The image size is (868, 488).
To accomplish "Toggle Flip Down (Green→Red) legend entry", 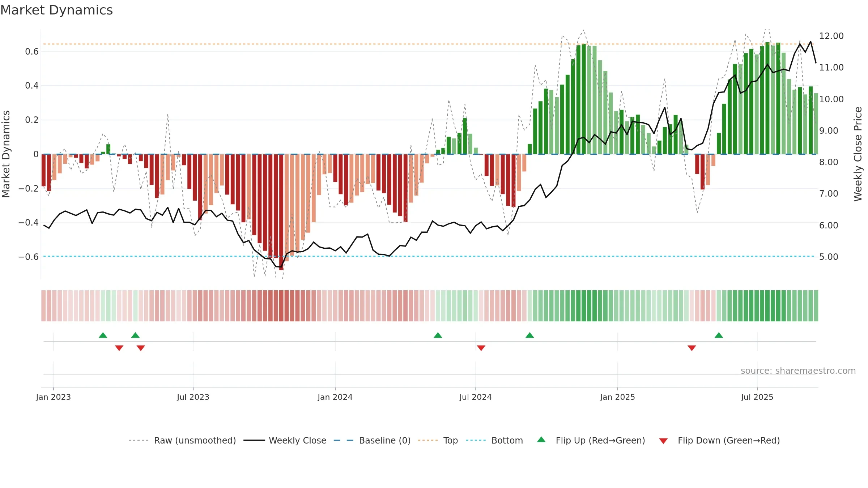I will 719,440.
